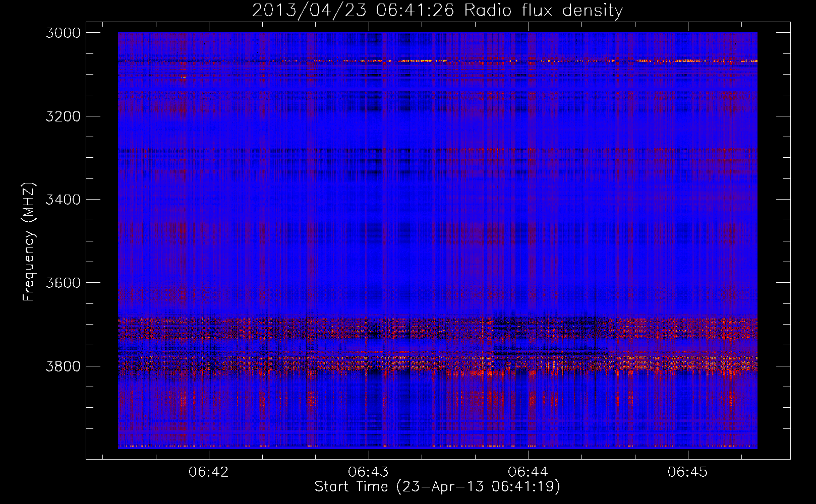Select the 3200 frequency tick label
This screenshot has width=816, height=504.
coord(63,116)
